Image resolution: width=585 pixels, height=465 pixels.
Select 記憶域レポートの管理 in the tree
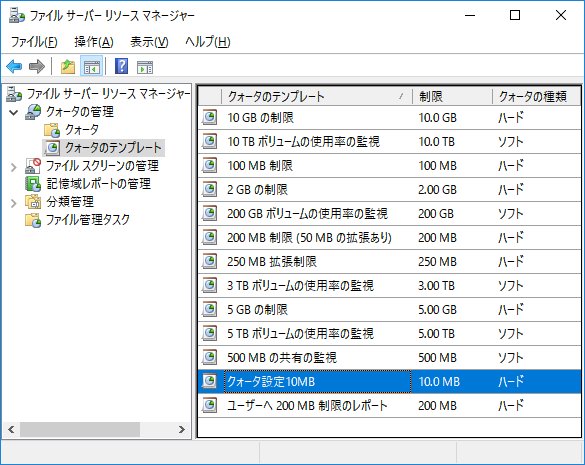click(x=98, y=184)
